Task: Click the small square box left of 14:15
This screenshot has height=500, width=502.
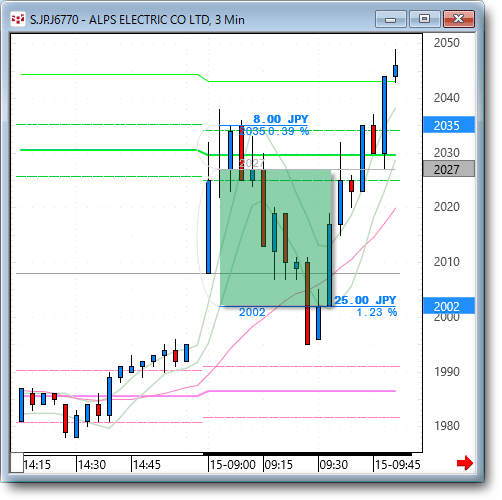Action: (17, 462)
